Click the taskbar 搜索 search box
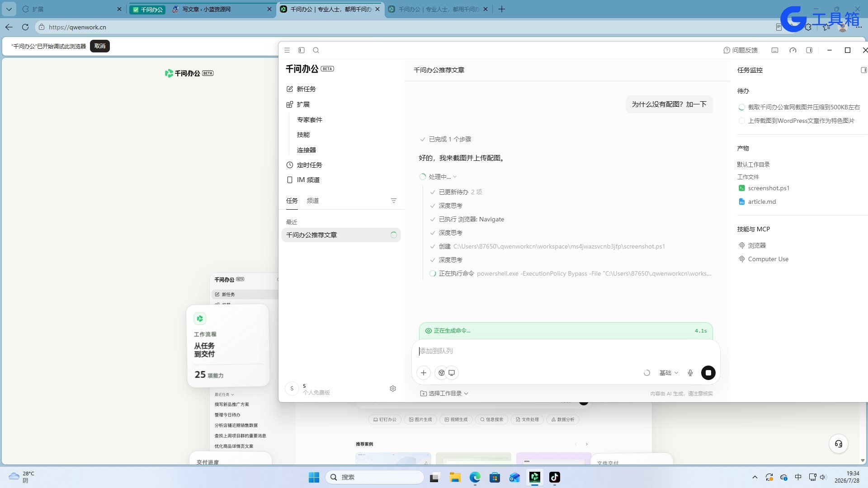Image resolution: width=868 pixels, height=488 pixels. pos(374,477)
